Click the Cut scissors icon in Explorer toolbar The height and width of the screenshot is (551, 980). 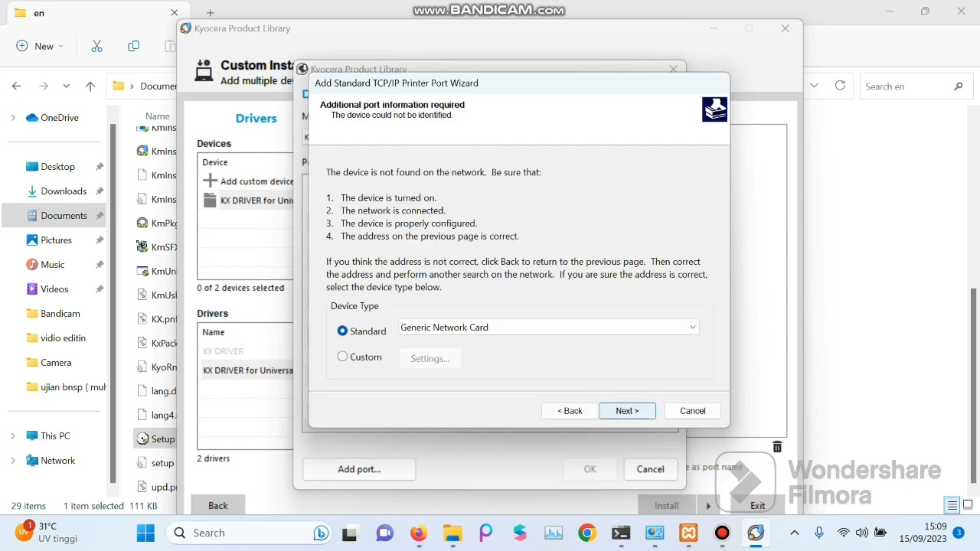(x=96, y=46)
